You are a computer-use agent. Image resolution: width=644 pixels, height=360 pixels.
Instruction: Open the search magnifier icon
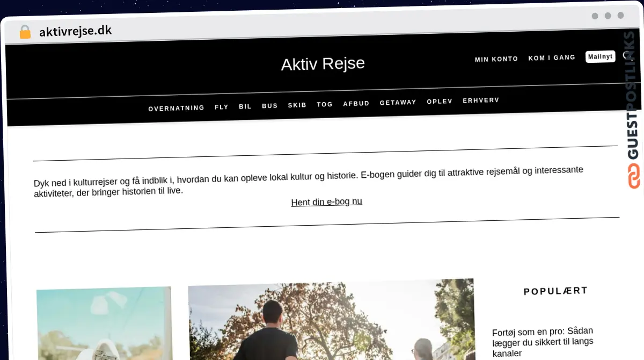click(x=626, y=55)
